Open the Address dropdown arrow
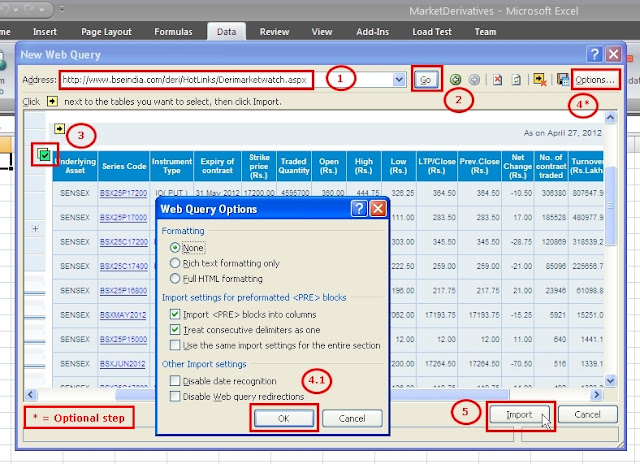Viewport: 640px width, 464px height. tap(399, 80)
